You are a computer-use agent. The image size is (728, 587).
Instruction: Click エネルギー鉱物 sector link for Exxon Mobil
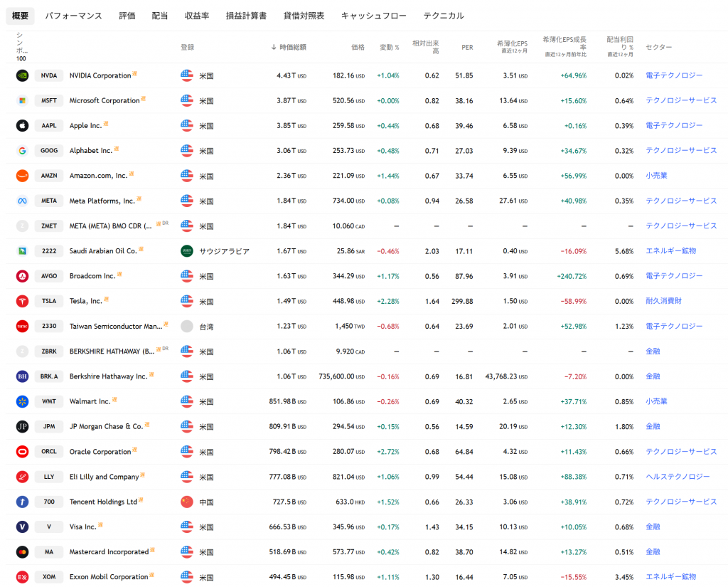[670, 577]
